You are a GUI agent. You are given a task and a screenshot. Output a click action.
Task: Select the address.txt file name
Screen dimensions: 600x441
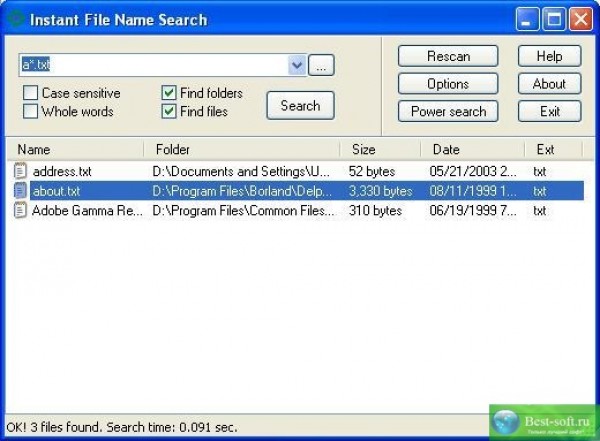point(62,172)
